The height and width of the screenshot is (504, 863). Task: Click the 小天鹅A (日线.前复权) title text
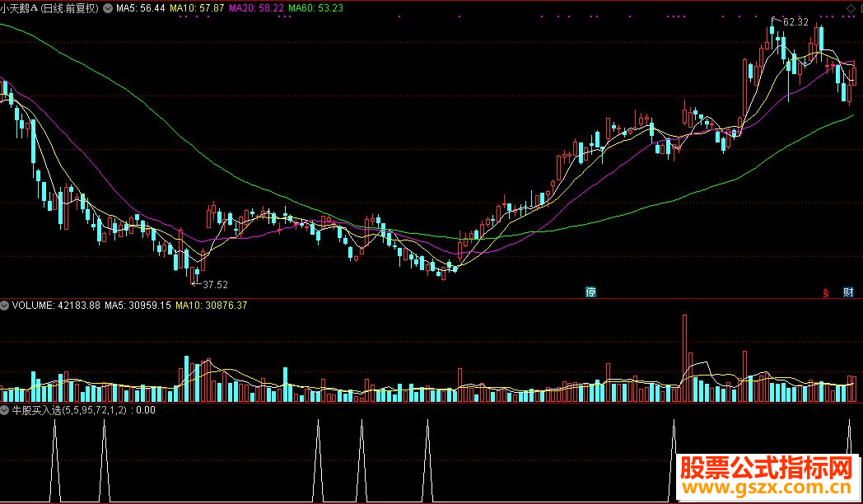coord(49,8)
